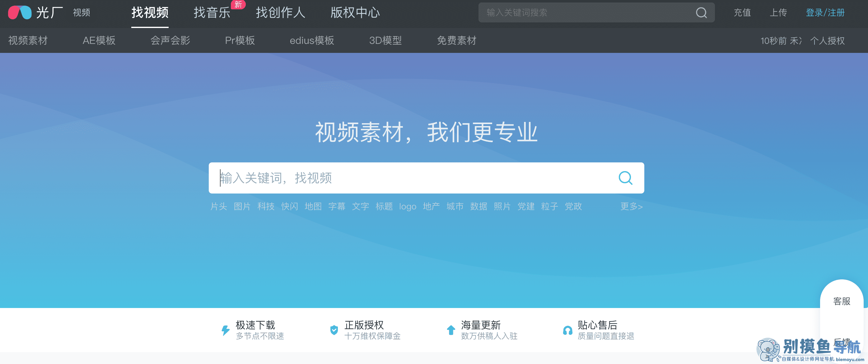The height and width of the screenshot is (364, 868).
Task: Click the lightning 极速下载 icon
Action: pos(226,330)
